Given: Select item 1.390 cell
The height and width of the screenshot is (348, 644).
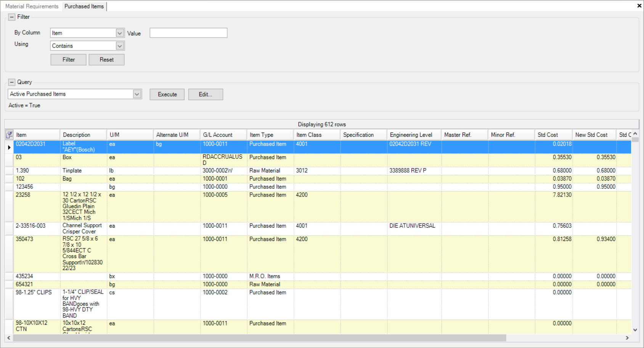Looking at the screenshot, I should click(37, 171).
